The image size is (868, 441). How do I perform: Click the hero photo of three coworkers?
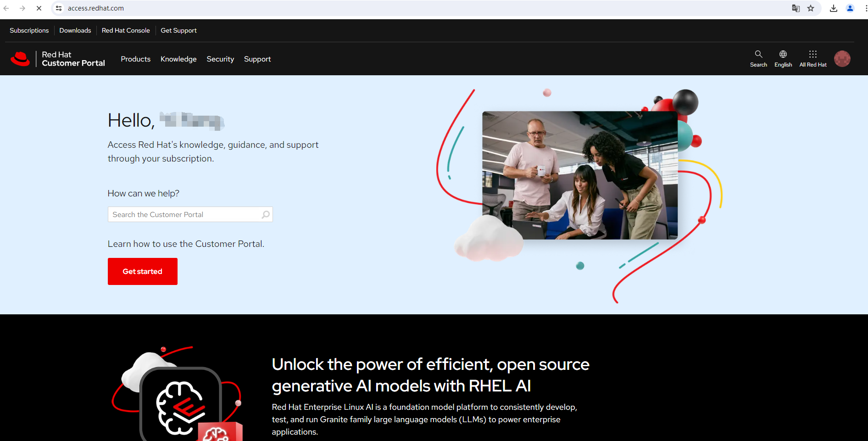(x=580, y=175)
